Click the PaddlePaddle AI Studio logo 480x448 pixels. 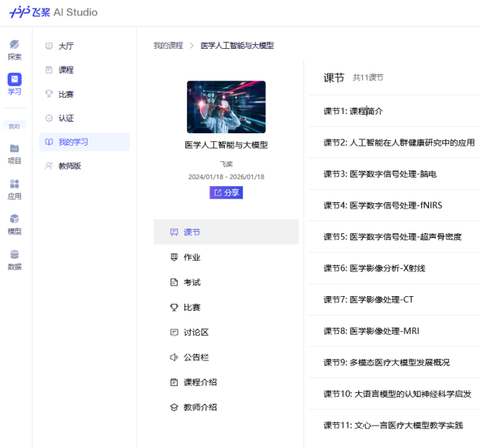[x=54, y=12]
